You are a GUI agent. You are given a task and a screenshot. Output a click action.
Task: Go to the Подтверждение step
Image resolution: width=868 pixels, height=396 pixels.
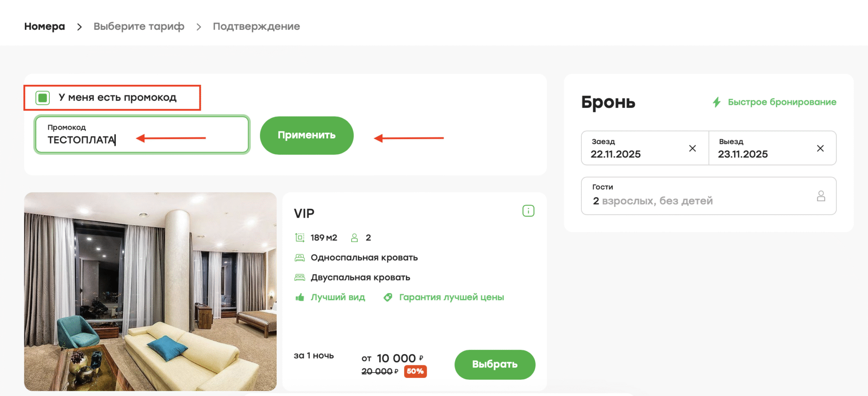coord(256,27)
